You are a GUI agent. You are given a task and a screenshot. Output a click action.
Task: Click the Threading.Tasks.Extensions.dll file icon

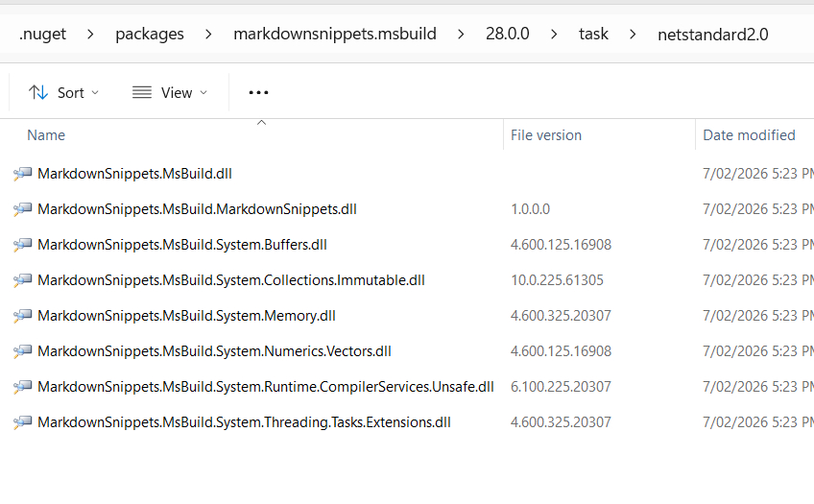[22, 422]
